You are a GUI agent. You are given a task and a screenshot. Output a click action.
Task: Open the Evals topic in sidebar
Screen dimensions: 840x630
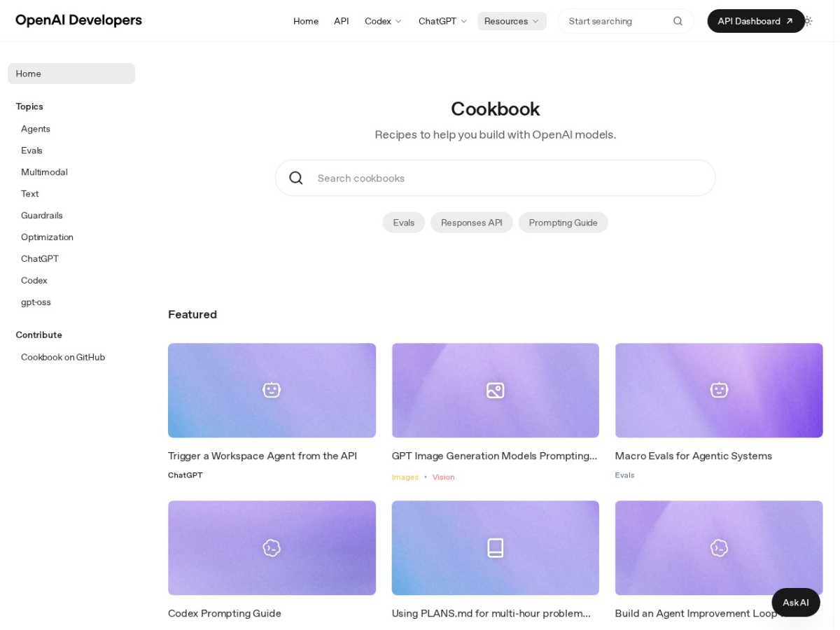[x=31, y=150]
